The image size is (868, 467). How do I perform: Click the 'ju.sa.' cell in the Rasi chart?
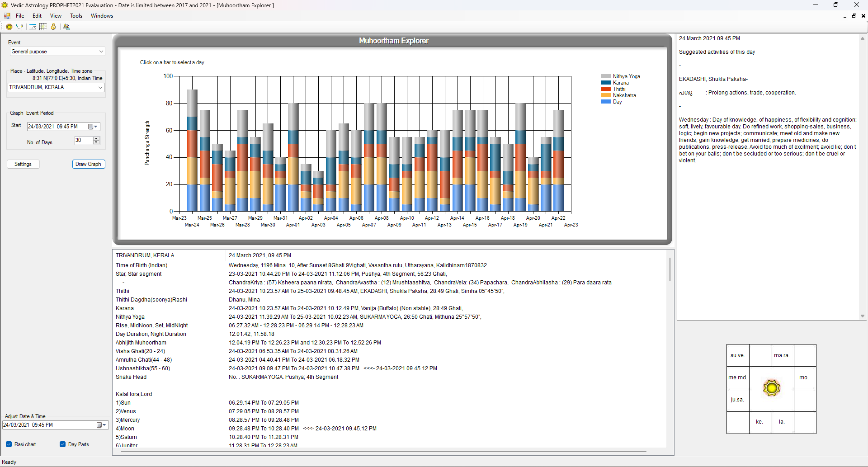[x=738, y=400]
